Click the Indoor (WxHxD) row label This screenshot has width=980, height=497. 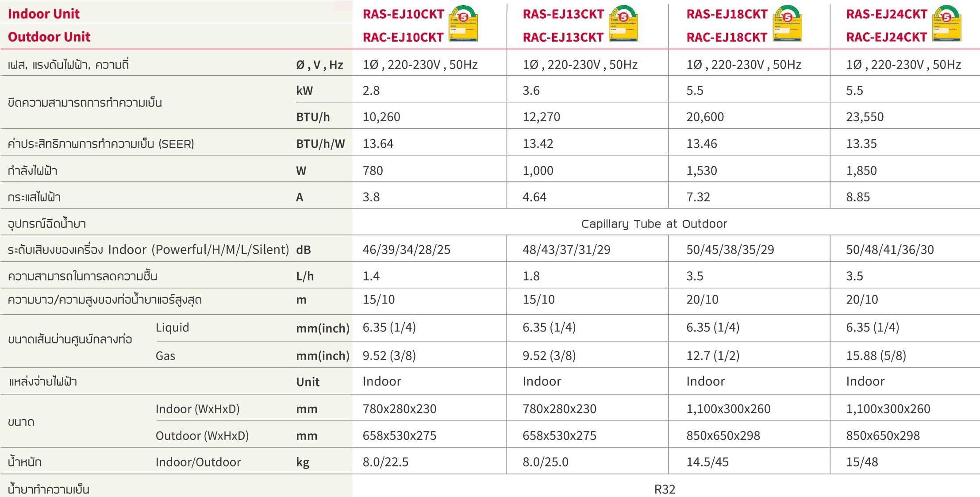pyautogui.click(x=197, y=409)
